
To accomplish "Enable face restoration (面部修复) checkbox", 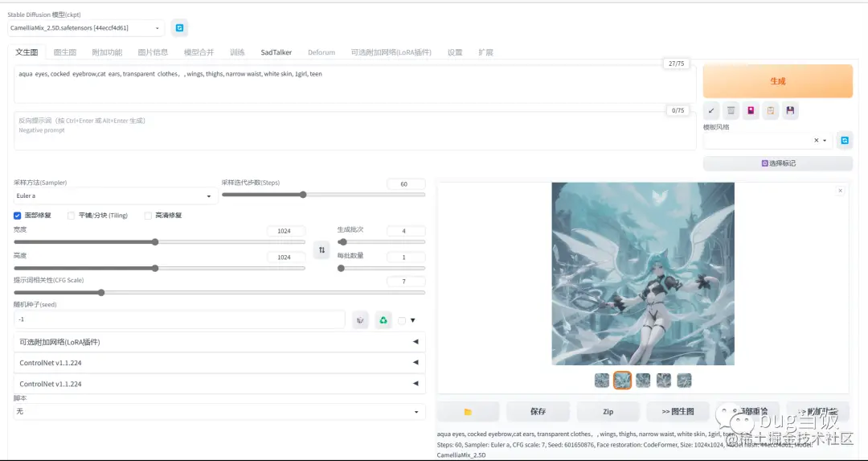I will [17, 216].
